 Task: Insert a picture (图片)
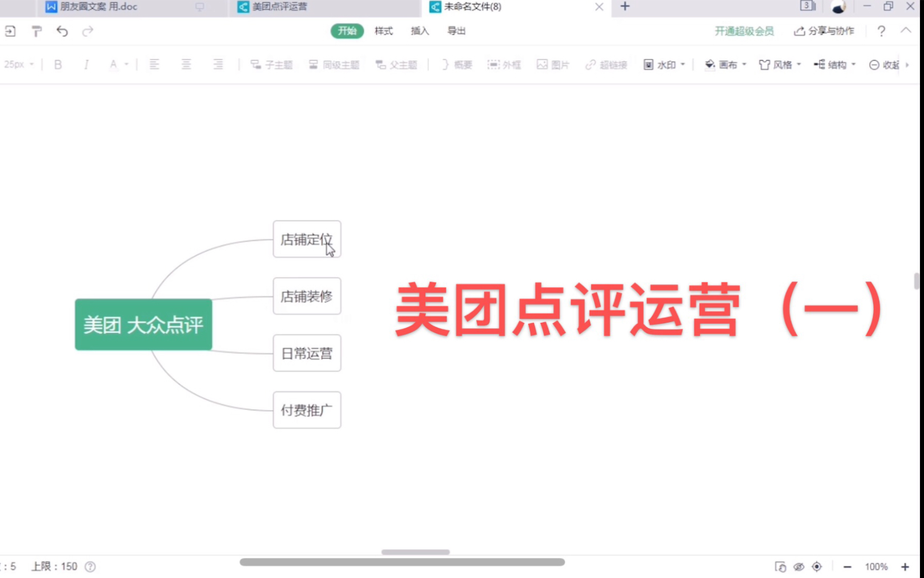(x=553, y=65)
